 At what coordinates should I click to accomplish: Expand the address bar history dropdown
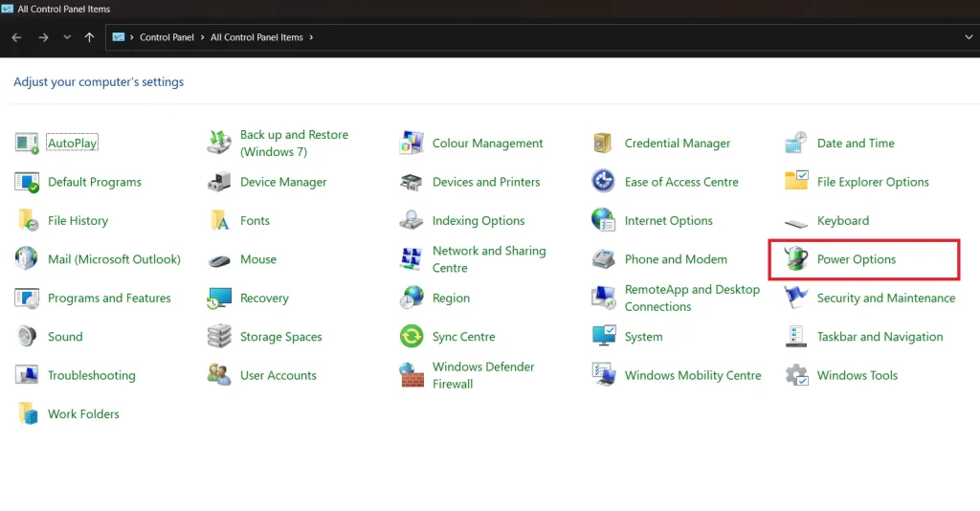[969, 37]
